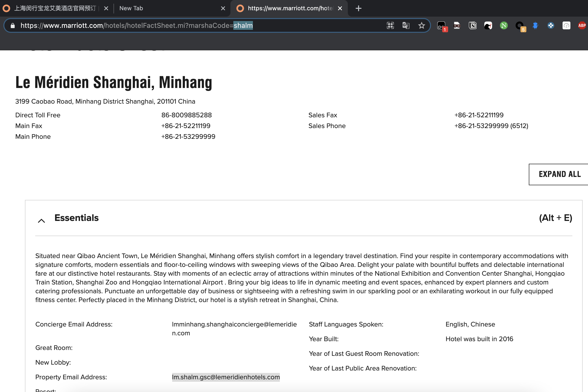The height and width of the screenshot is (392, 588).
Task: Click the Essentials description paragraph
Action: click(x=302, y=278)
